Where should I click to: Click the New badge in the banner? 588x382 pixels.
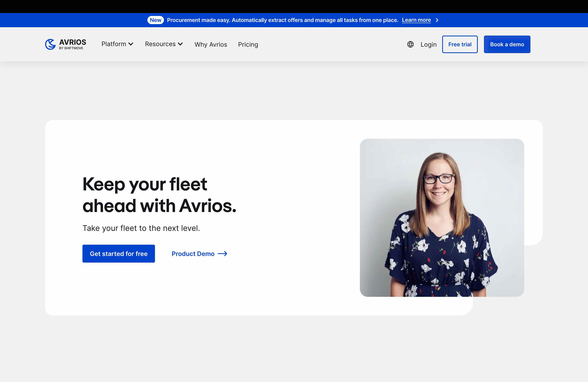(x=156, y=20)
